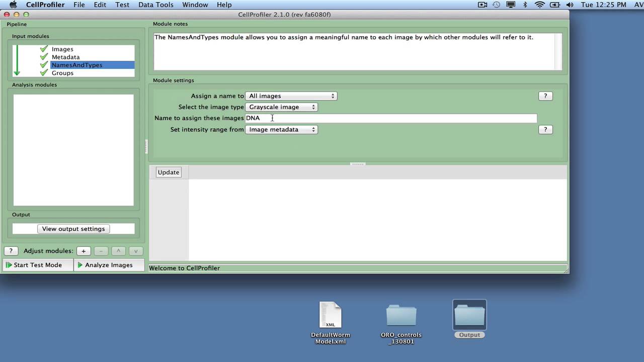Move module up with caret button
This screenshot has width=644, height=362.
118,251
